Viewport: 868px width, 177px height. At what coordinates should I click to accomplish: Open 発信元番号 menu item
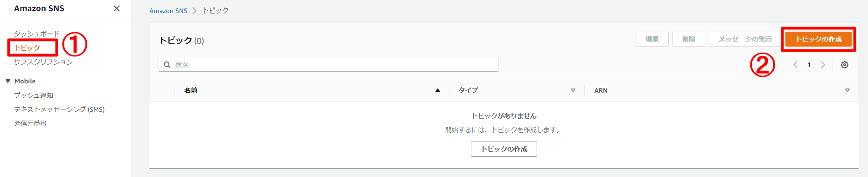tap(30, 123)
